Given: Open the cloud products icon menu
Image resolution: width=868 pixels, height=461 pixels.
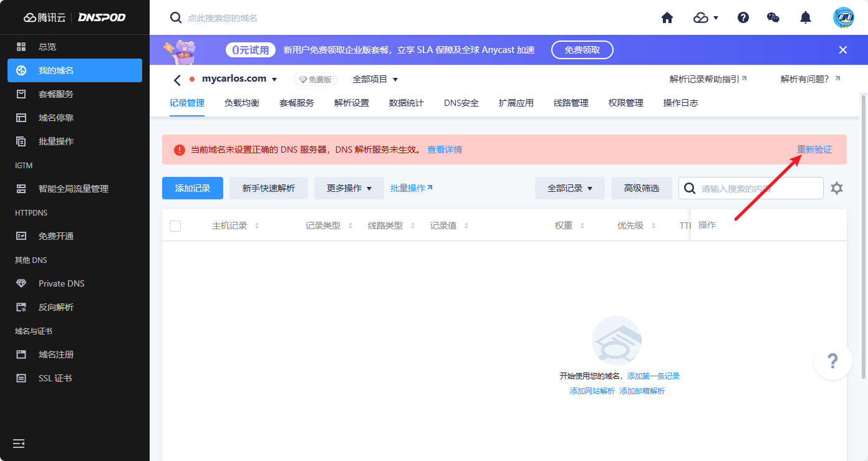Looking at the screenshot, I should (x=706, y=17).
